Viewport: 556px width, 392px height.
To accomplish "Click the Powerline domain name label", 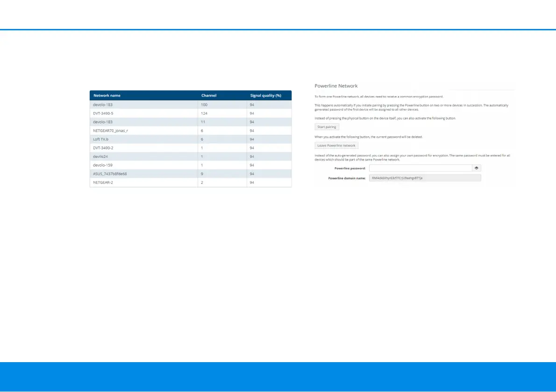I will pos(346,178).
